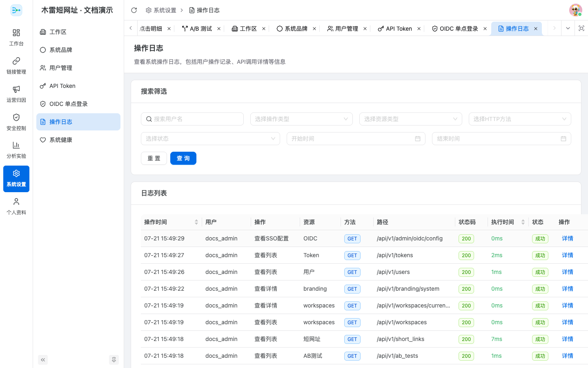Close the API Token tab
Viewport: 588px width, 368px height.
pyautogui.click(x=419, y=29)
